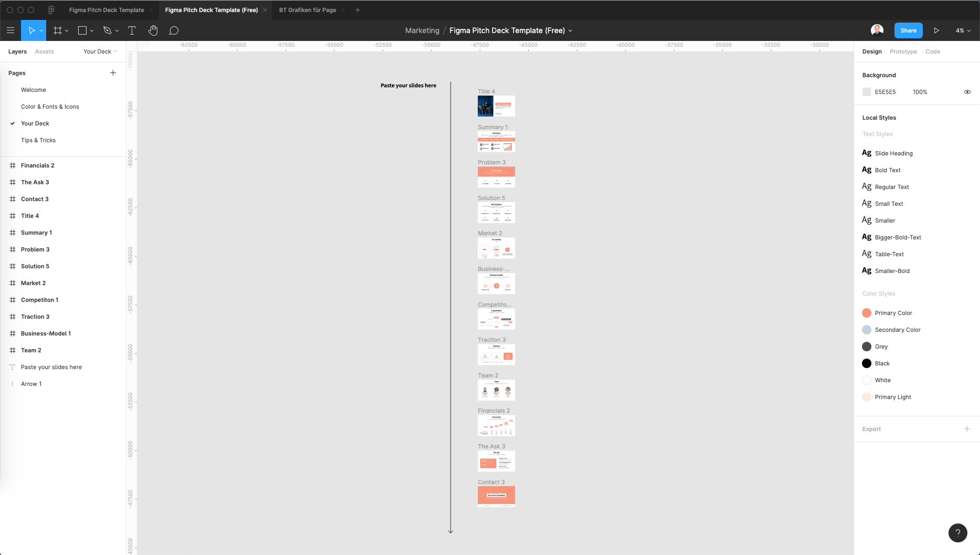Switch to Figma Pitch Deck Template tab
980x555 pixels.
tap(106, 10)
